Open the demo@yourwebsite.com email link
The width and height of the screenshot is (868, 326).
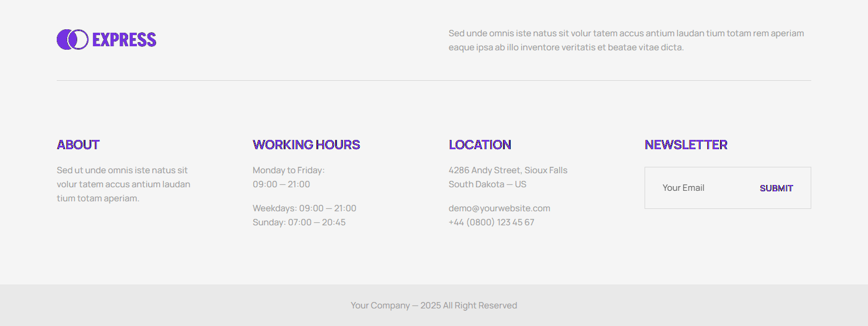click(499, 208)
